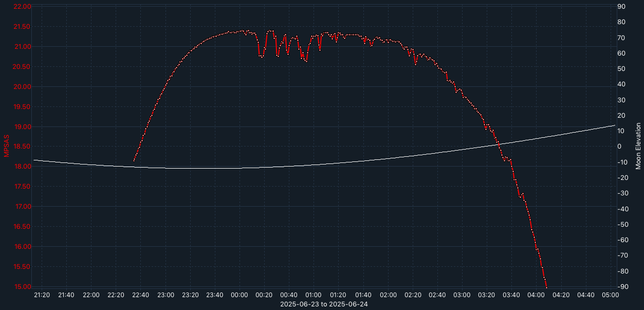Click the 01:00 time axis label

314,295
